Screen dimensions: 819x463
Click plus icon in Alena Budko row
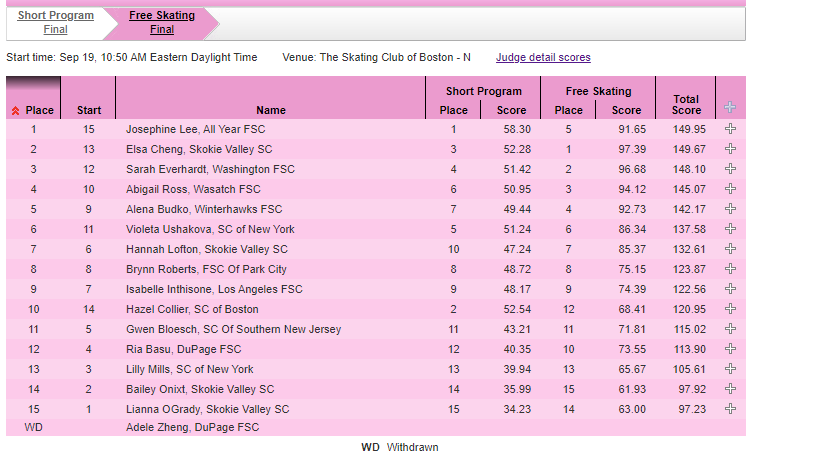tap(730, 209)
